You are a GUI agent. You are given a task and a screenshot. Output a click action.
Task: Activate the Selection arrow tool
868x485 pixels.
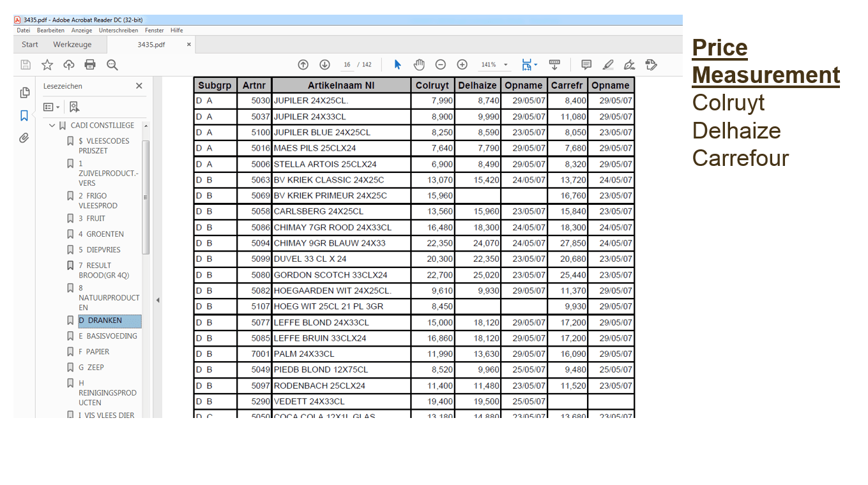pyautogui.click(x=397, y=64)
